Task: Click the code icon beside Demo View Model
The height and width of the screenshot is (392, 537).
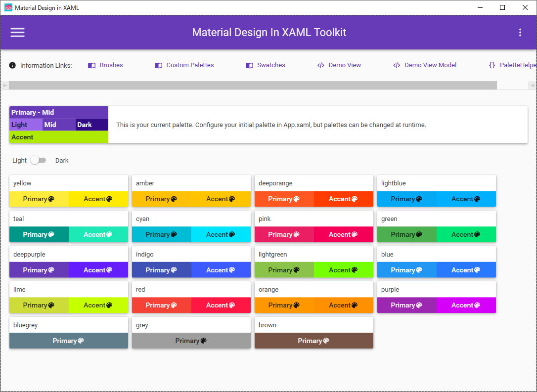Action: 397,65
